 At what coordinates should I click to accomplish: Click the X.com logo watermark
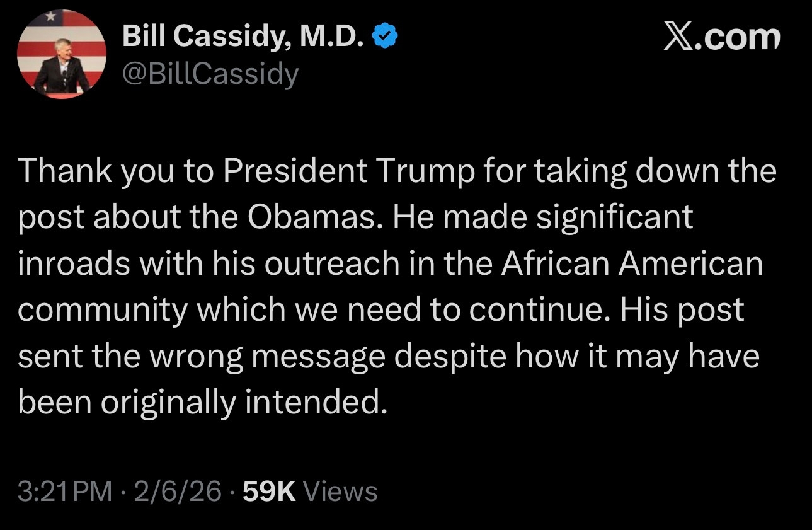pos(722,38)
